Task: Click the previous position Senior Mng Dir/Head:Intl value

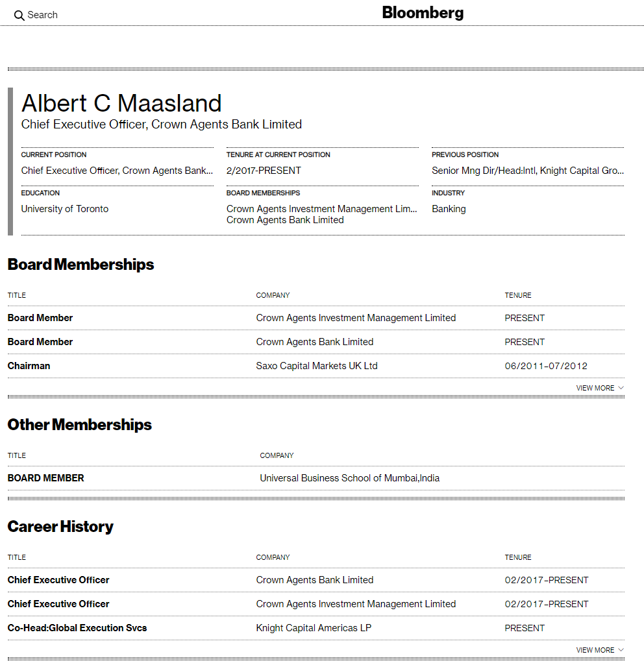Action: (x=528, y=171)
